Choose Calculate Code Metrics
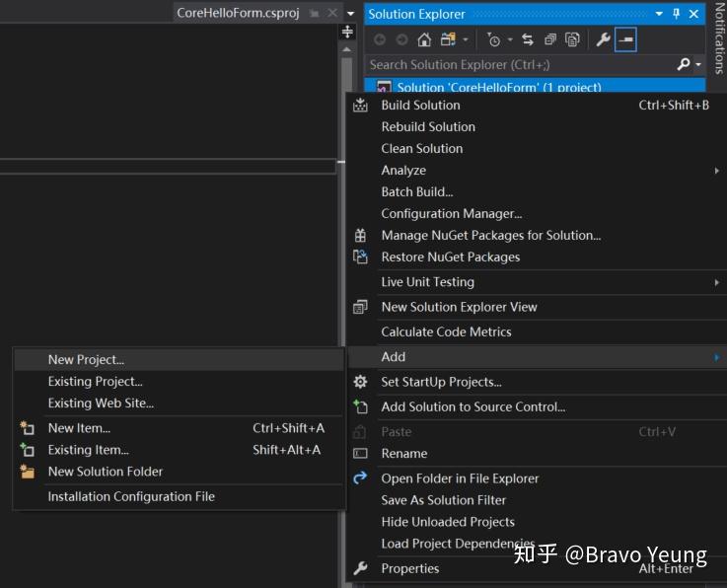The width and height of the screenshot is (727, 588). click(537, 332)
